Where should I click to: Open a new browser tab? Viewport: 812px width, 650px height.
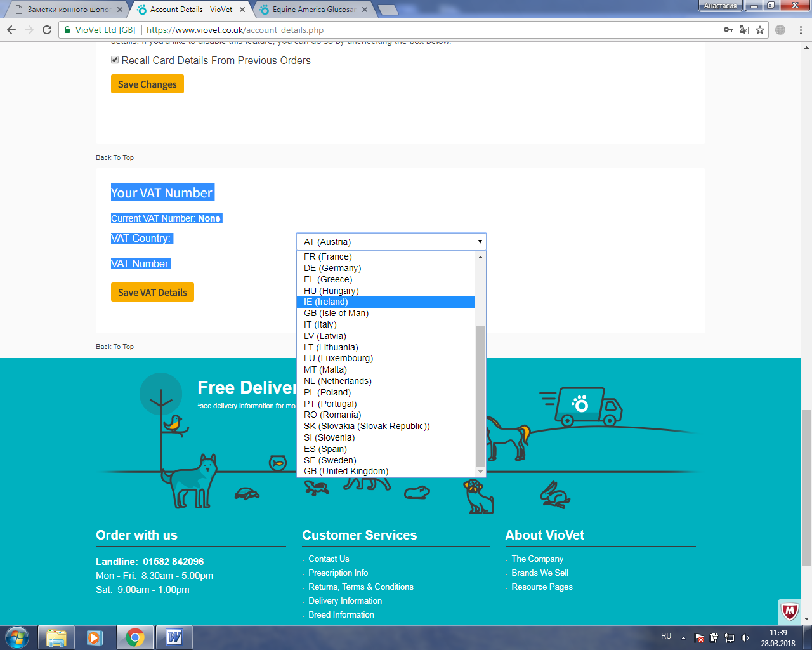[388, 10]
